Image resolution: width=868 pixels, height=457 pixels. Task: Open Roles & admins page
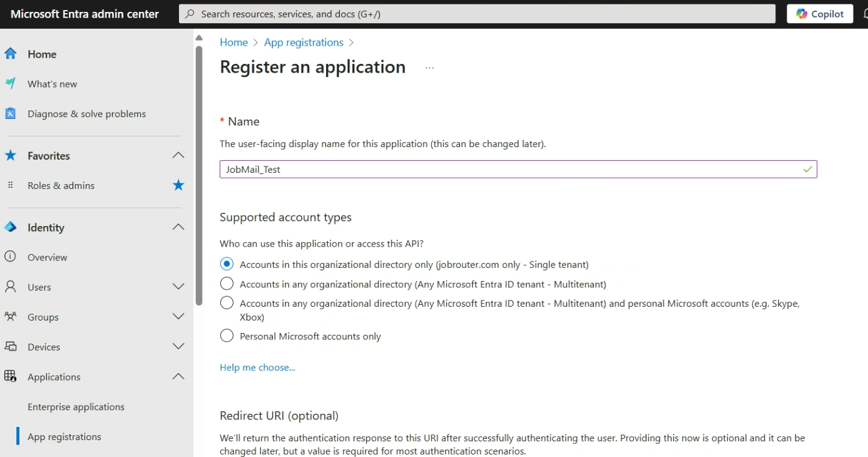coord(61,185)
